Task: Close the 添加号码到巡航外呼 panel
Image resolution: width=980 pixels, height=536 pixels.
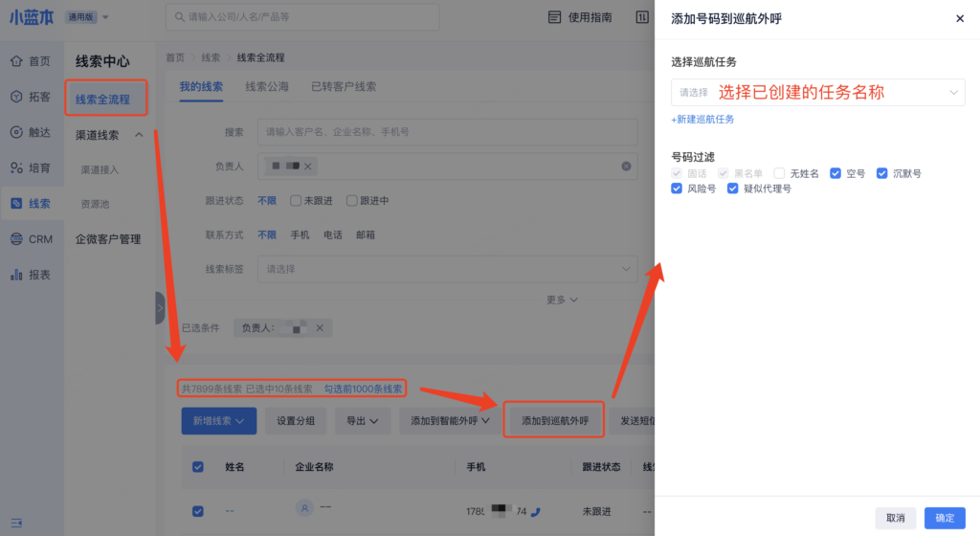Action: [x=960, y=18]
